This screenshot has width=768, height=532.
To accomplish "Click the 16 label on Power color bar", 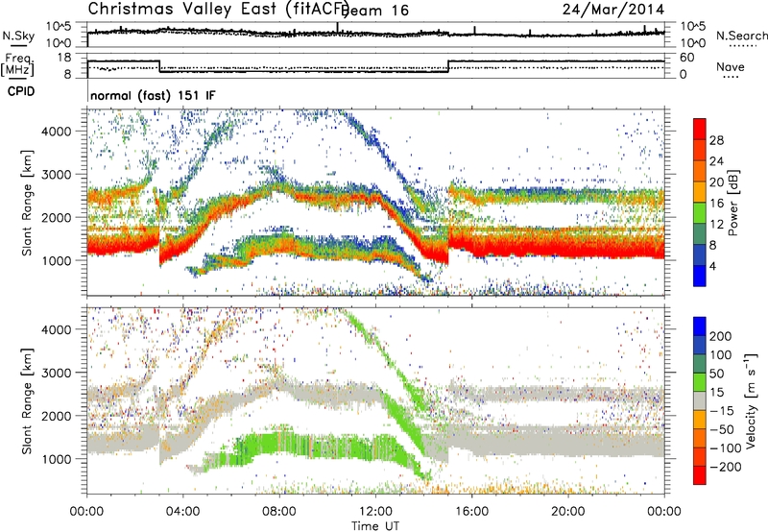I will pos(716,204).
